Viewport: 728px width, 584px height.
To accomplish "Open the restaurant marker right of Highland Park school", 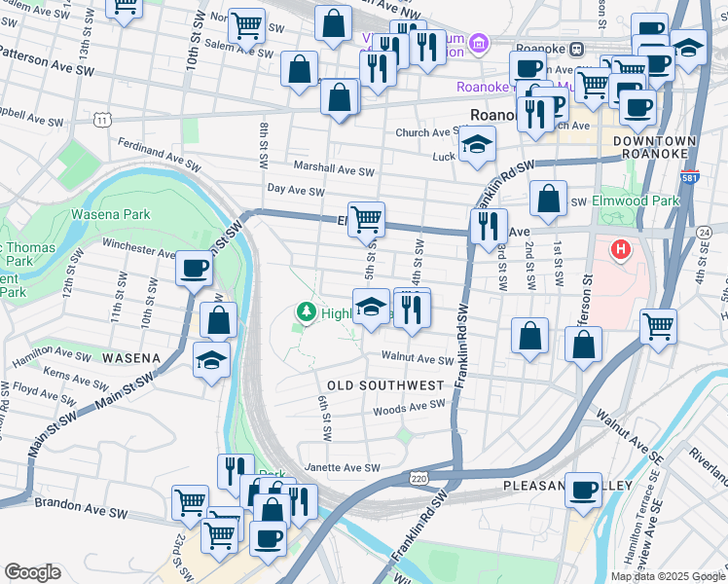I will [412, 308].
